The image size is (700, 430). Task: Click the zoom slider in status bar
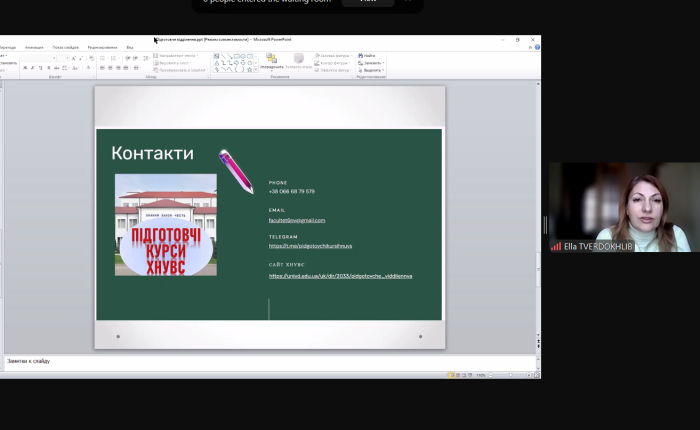point(509,375)
